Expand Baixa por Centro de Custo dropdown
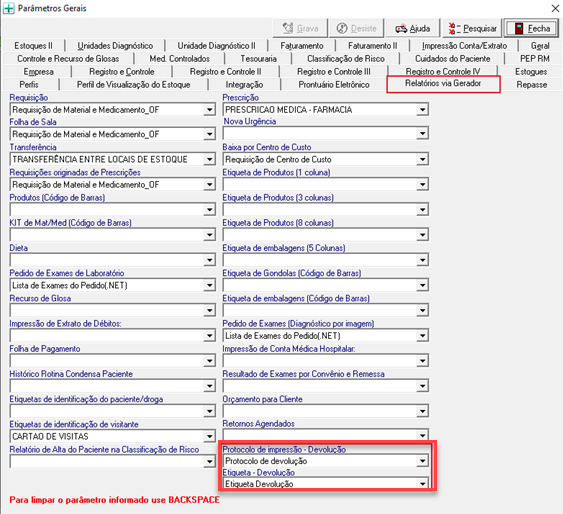This screenshot has width=563, height=514. pos(422,159)
